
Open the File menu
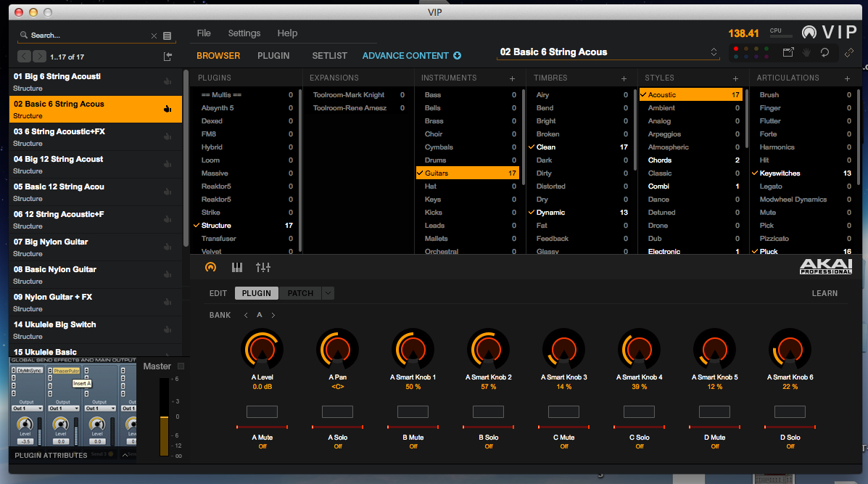pyautogui.click(x=204, y=33)
